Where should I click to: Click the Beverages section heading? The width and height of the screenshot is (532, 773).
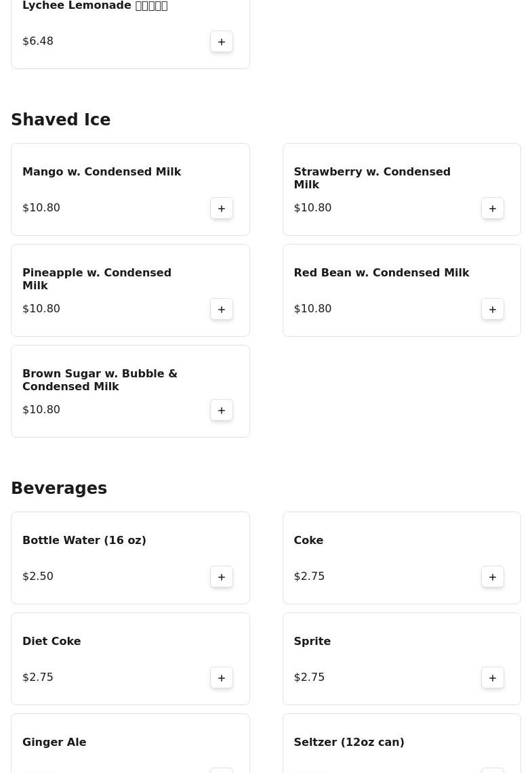coord(59,488)
